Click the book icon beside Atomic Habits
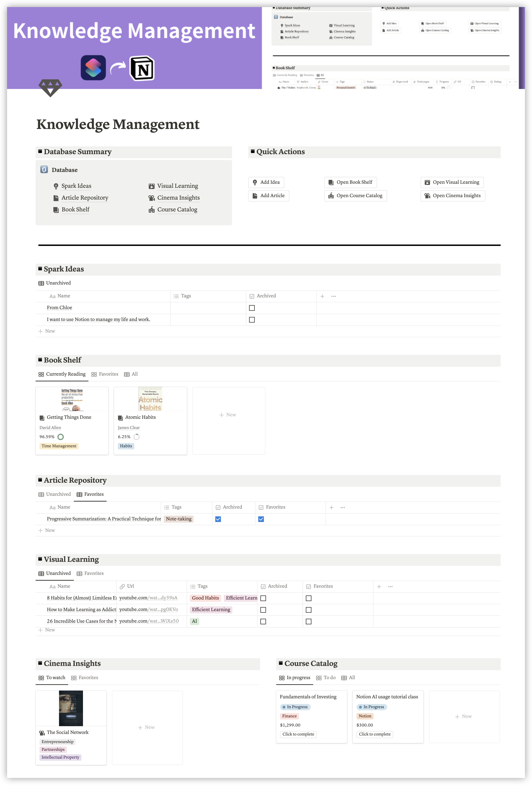Viewport: 532px width, 785px height. [120, 418]
